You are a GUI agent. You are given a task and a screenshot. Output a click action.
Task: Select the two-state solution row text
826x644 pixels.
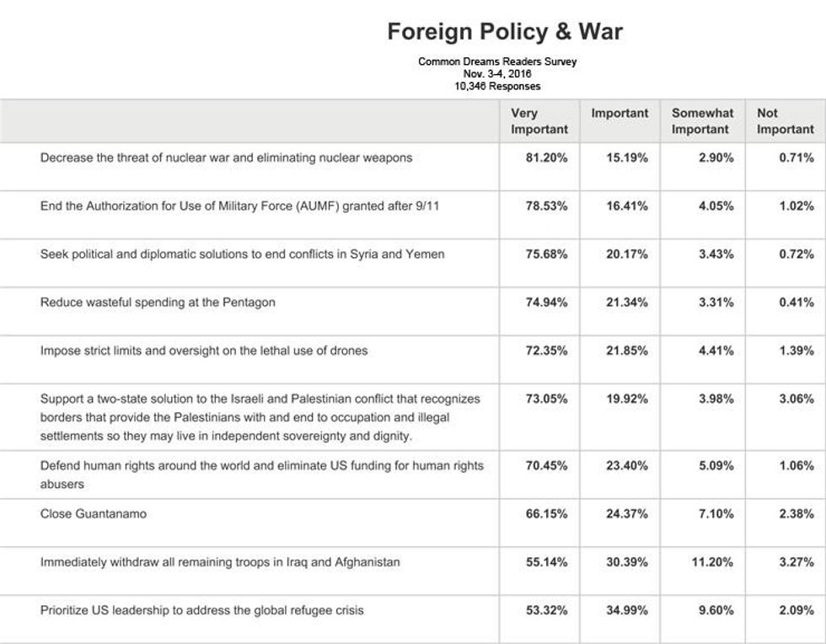[260, 416]
